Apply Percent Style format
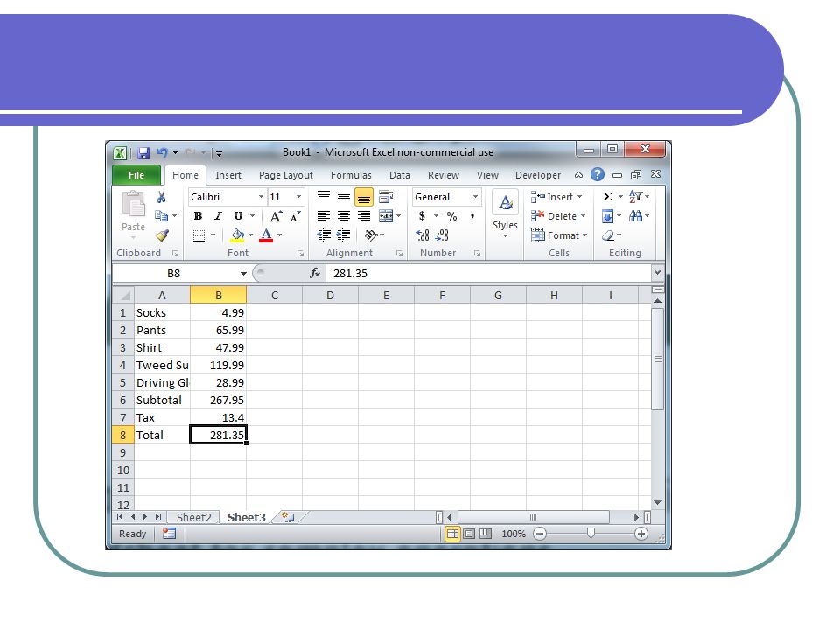This screenshot has width=840, height=630. [451, 216]
